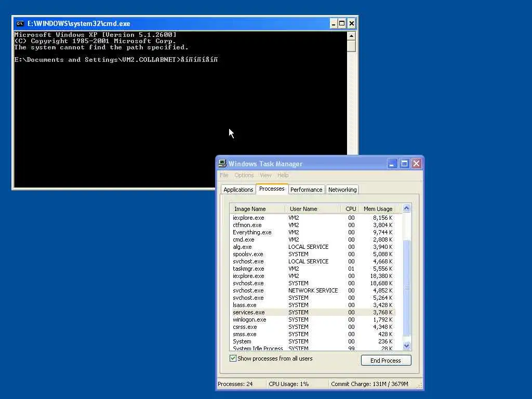Select the winlogon.exe process row
This screenshot has width=532, height=399.
click(312, 320)
